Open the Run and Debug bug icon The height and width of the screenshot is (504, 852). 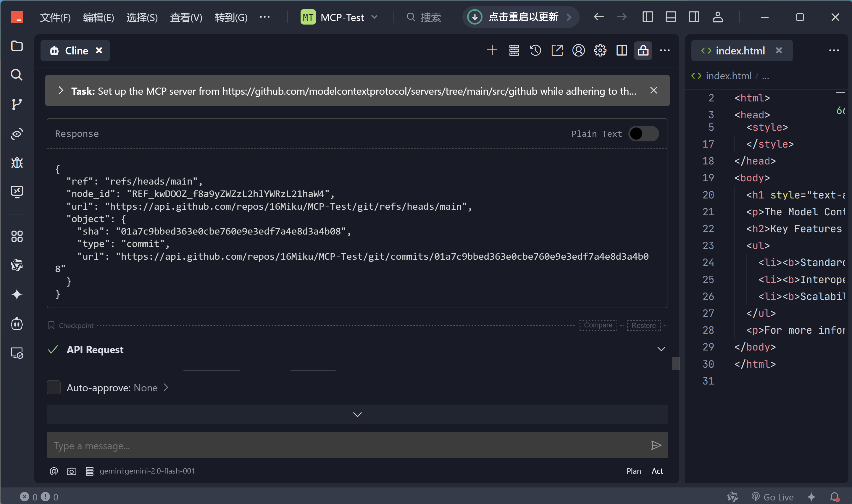tap(16, 163)
